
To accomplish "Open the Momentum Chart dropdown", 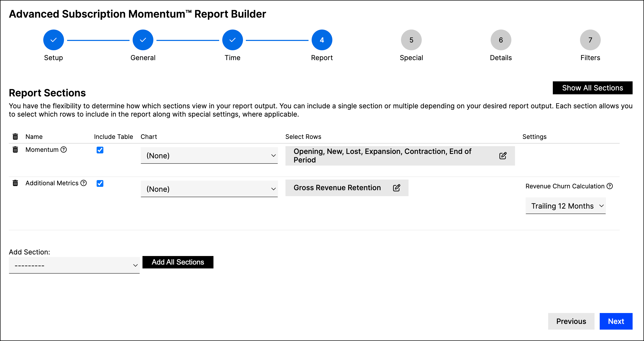I will 209,155.
